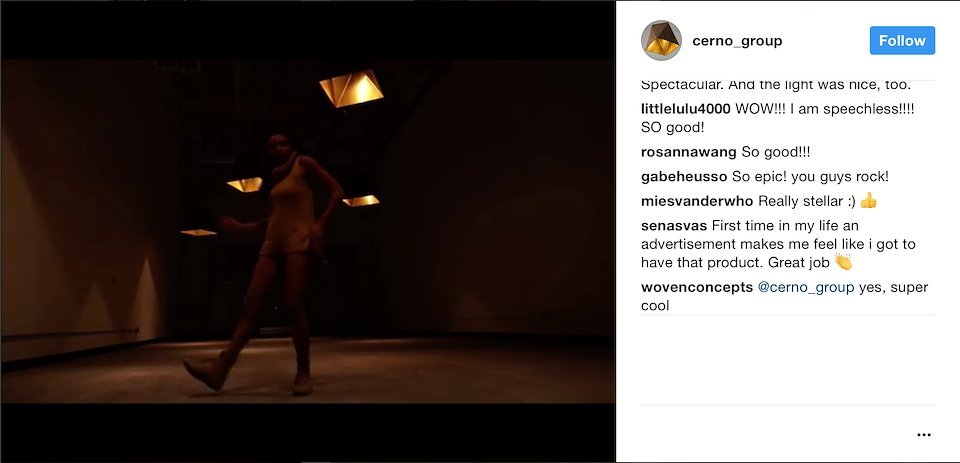Viewport: 960px width, 463px height.
Task: Open cerno_group profile avatar
Action: pos(661,40)
